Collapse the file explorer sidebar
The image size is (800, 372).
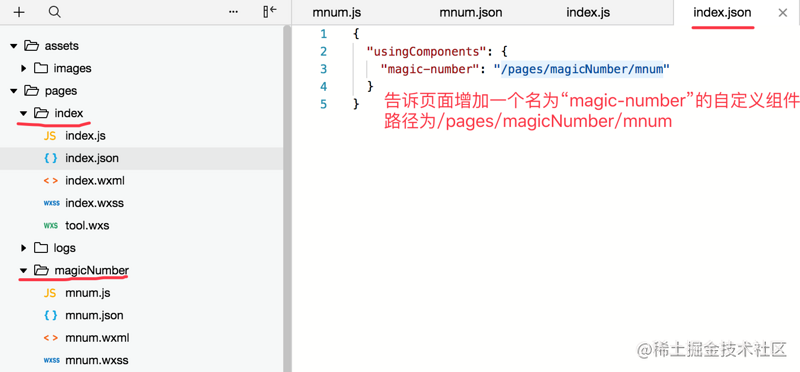(x=270, y=12)
